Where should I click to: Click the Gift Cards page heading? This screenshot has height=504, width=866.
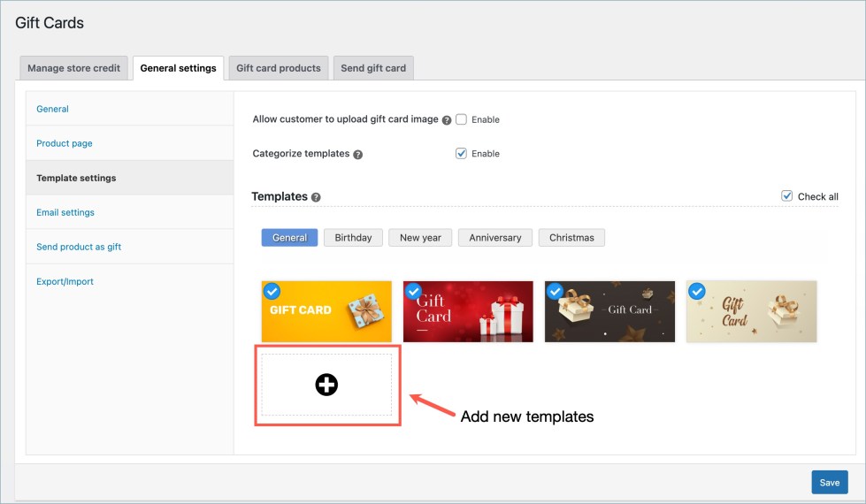tap(50, 23)
